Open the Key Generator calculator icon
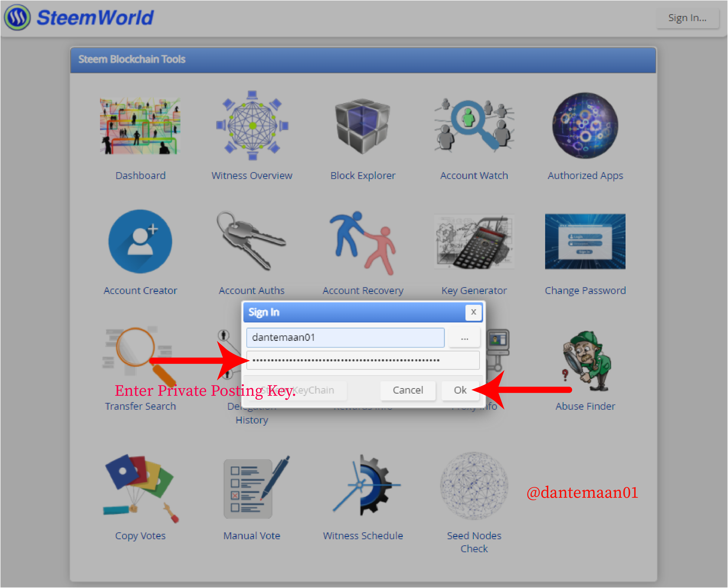 pyautogui.click(x=474, y=242)
